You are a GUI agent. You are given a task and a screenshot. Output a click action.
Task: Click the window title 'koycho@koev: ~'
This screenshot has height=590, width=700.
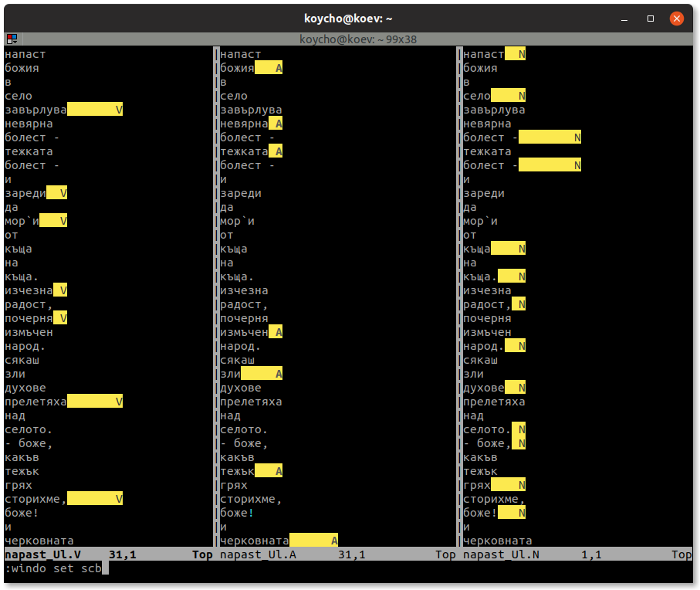(348, 19)
